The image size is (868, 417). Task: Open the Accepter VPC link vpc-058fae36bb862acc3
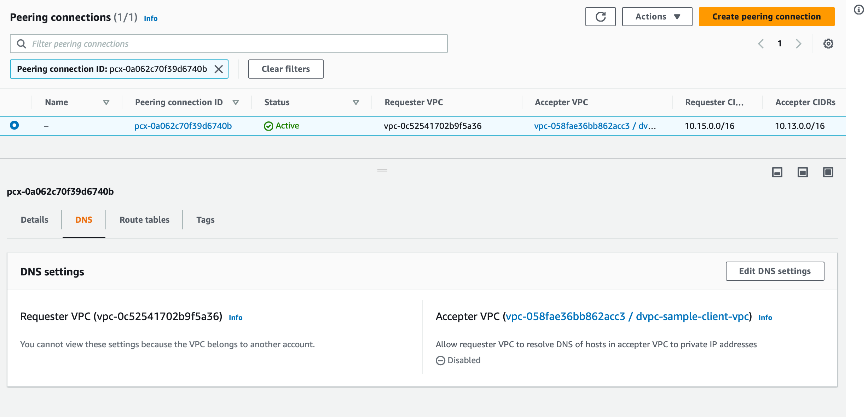pos(565,316)
